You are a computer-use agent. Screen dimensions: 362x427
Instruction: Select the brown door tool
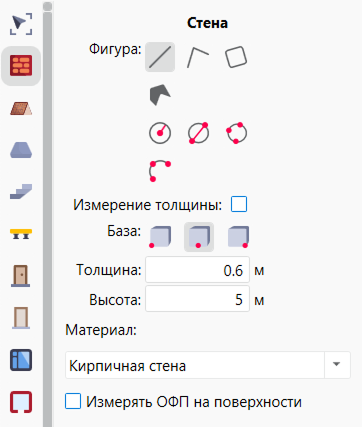coord(21,276)
